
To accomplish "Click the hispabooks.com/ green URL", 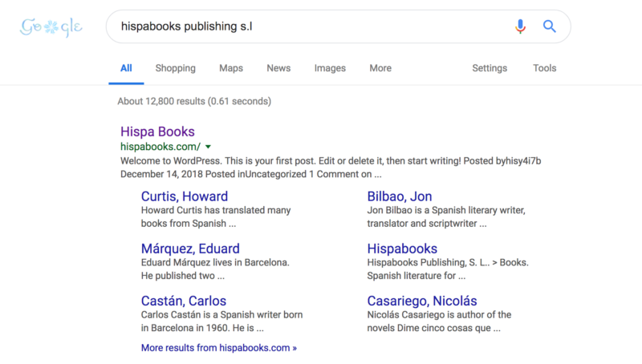I will 160,147.
